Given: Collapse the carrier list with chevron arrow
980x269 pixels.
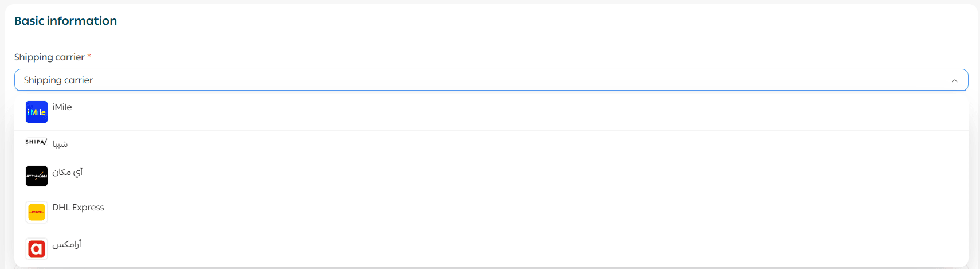Looking at the screenshot, I should coord(954,80).
